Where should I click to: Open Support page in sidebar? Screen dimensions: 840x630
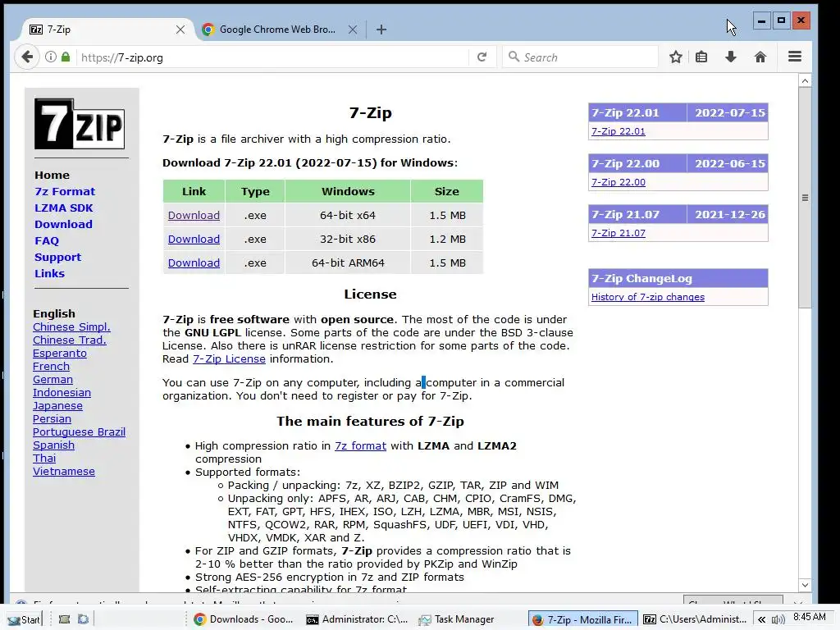[x=58, y=257]
